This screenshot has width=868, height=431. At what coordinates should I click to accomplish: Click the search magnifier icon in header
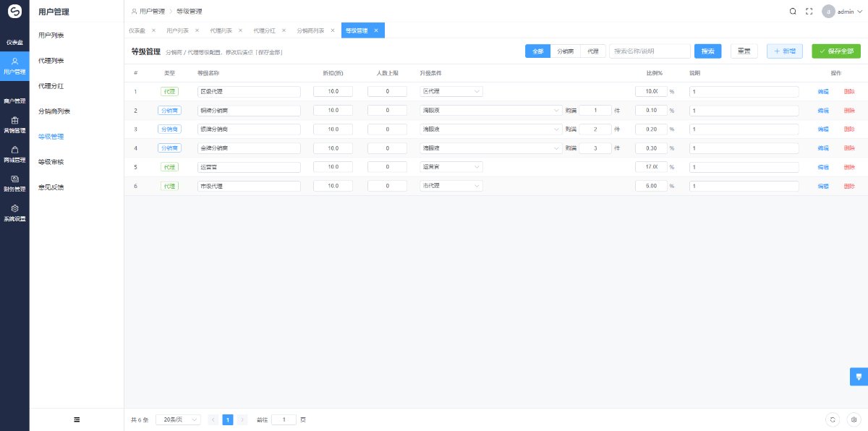click(x=793, y=11)
